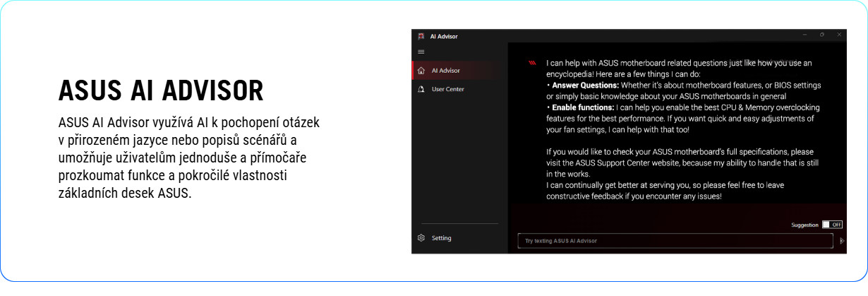Minimize the AI Advisor window
868x296 pixels.
[804, 35]
